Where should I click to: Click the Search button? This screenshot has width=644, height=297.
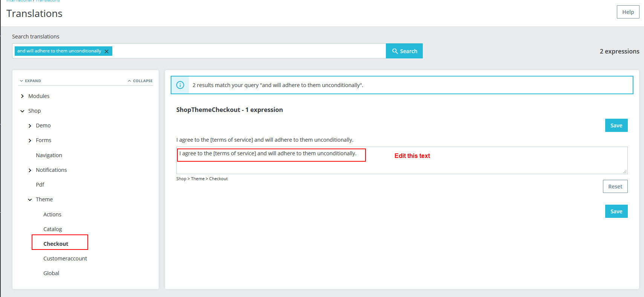click(404, 51)
